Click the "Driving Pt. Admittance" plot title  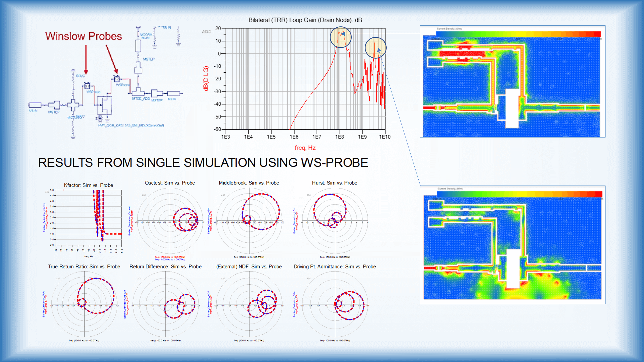pyautogui.click(x=335, y=266)
